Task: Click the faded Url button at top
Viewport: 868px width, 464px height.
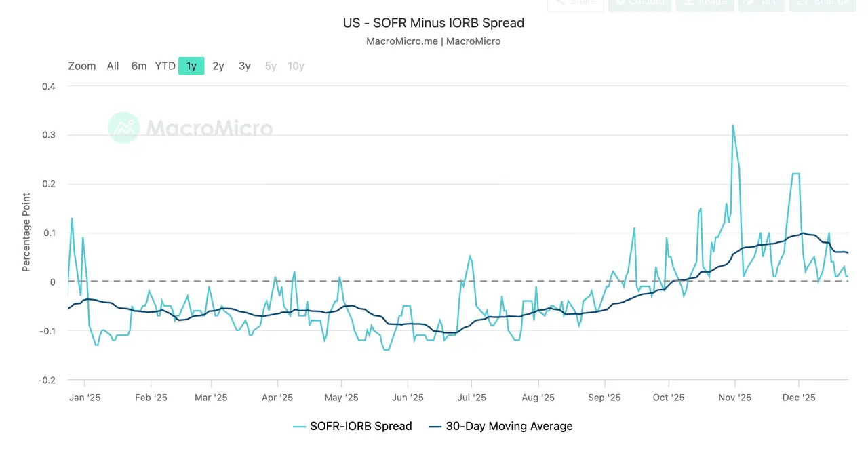Action: [762, 3]
